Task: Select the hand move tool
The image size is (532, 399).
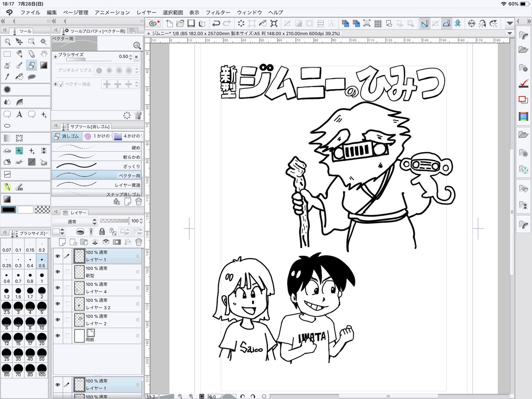Action: [x=43, y=54]
